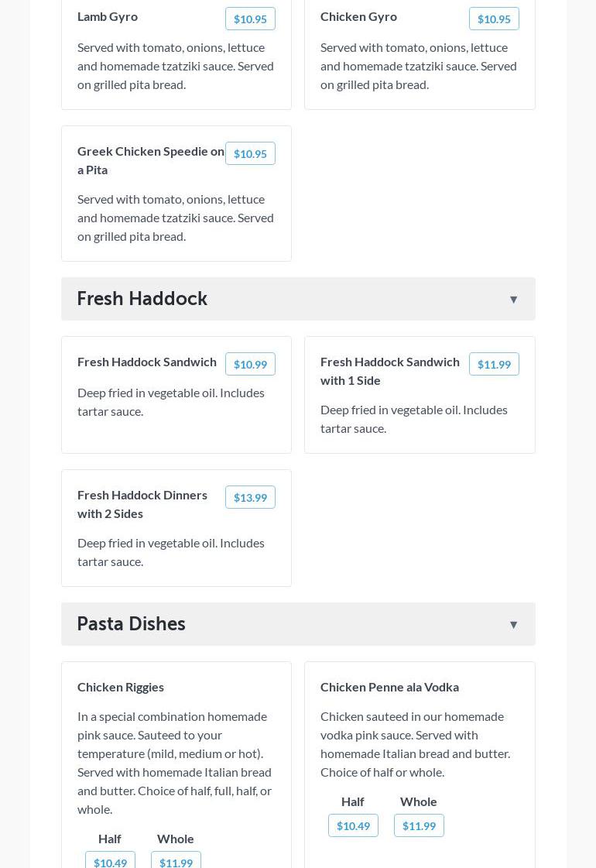Open the Chicken Gyro item title
Viewport: 596px width, 868px height.
pos(358,16)
